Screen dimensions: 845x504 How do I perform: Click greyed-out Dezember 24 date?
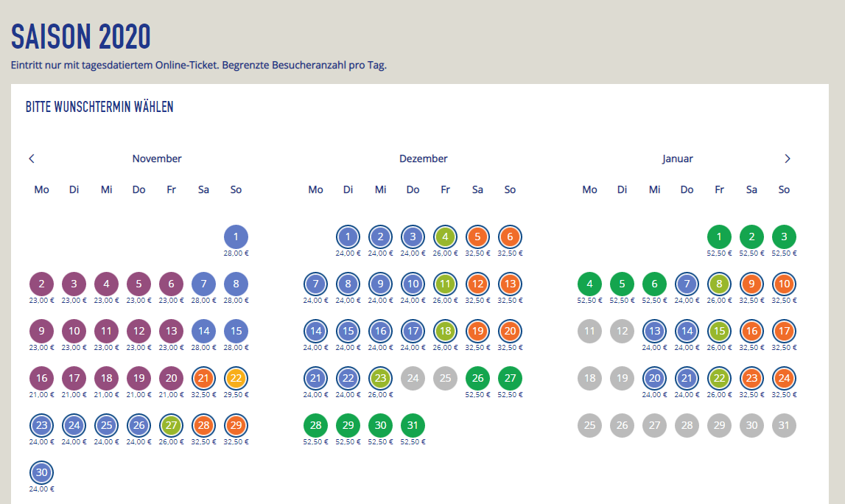[x=413, y=378]
